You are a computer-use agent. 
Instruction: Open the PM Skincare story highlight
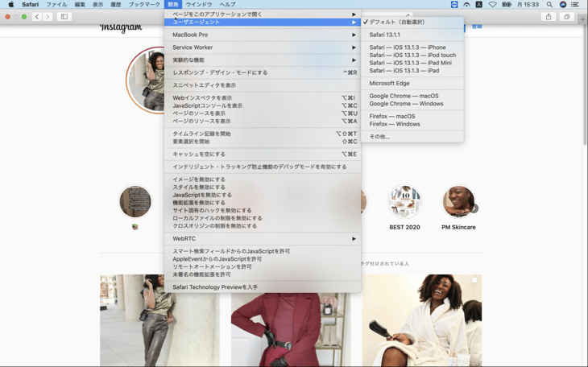pos(458,202)
